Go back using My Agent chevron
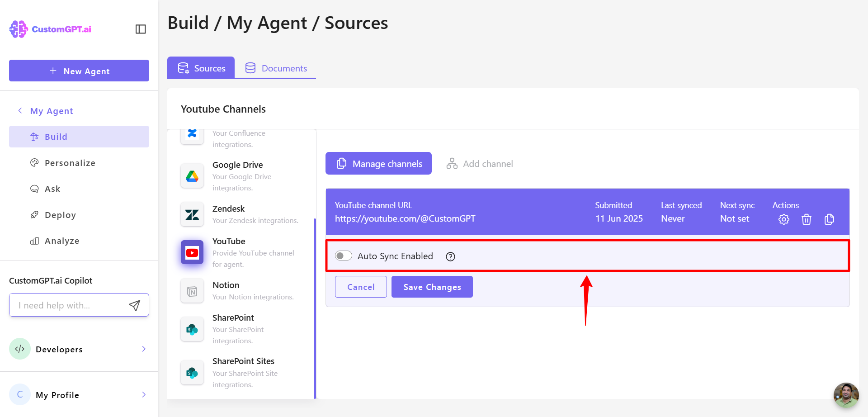This screenshot has height=417, width=868. (x=20, y=111)
